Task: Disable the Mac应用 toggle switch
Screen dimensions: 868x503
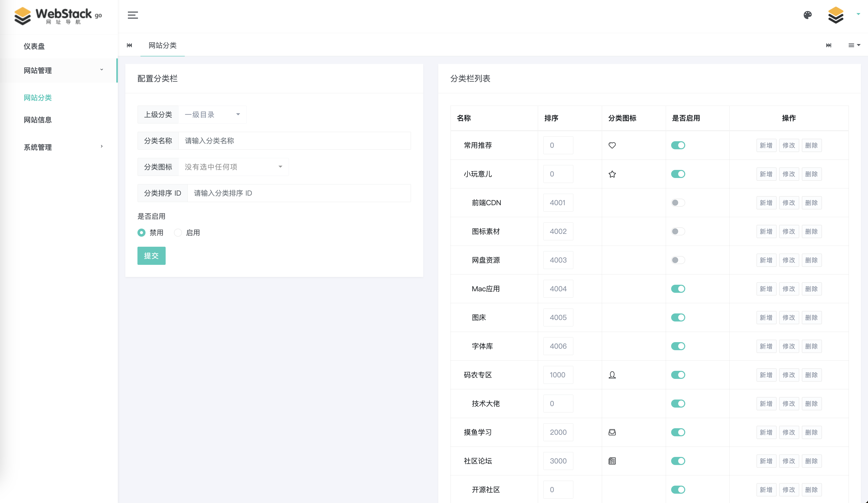Action: tap(678, 289)
